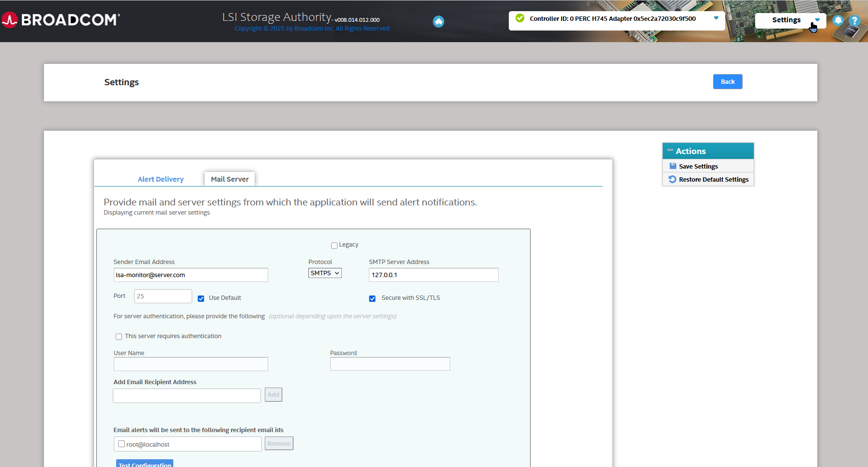Collapse the Actions panel with the minus icon

(x=670, y=151)
